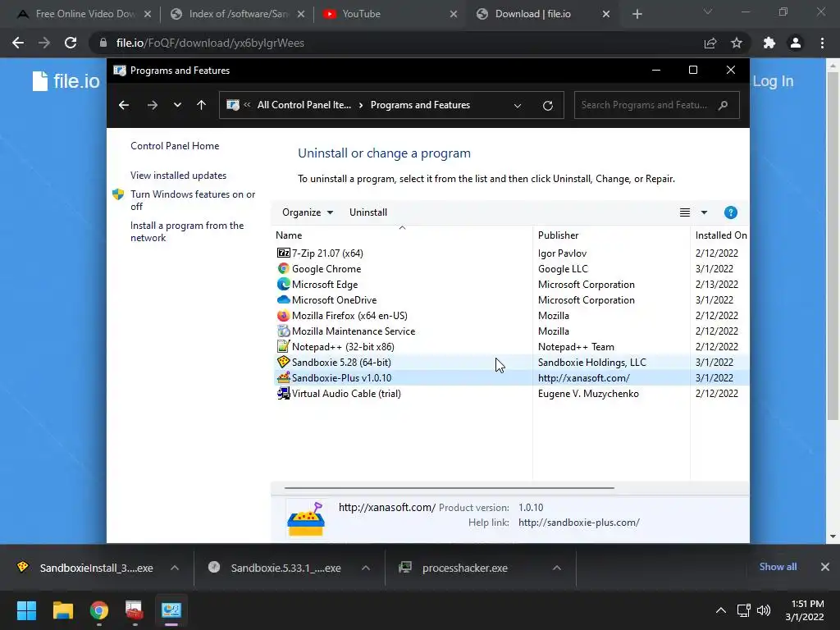Open the Chrome profile avatar
840x630 pixels.
click(796, 43)
